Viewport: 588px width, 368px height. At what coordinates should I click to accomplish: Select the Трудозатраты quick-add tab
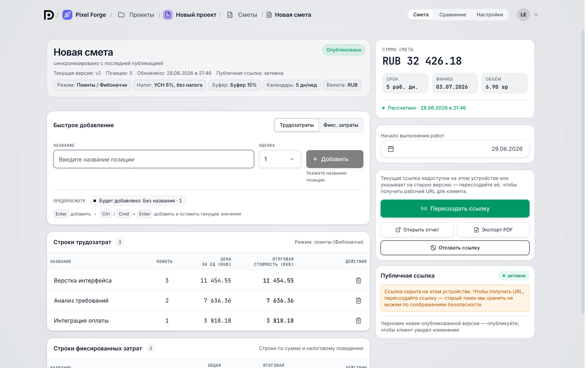(x=297, y=125)
